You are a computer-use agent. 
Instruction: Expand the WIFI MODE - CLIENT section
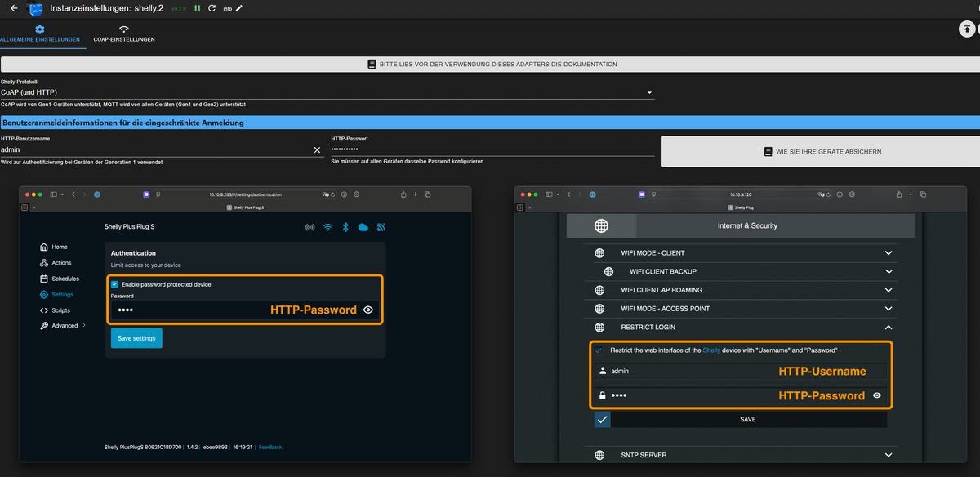(x=741, y=253)
